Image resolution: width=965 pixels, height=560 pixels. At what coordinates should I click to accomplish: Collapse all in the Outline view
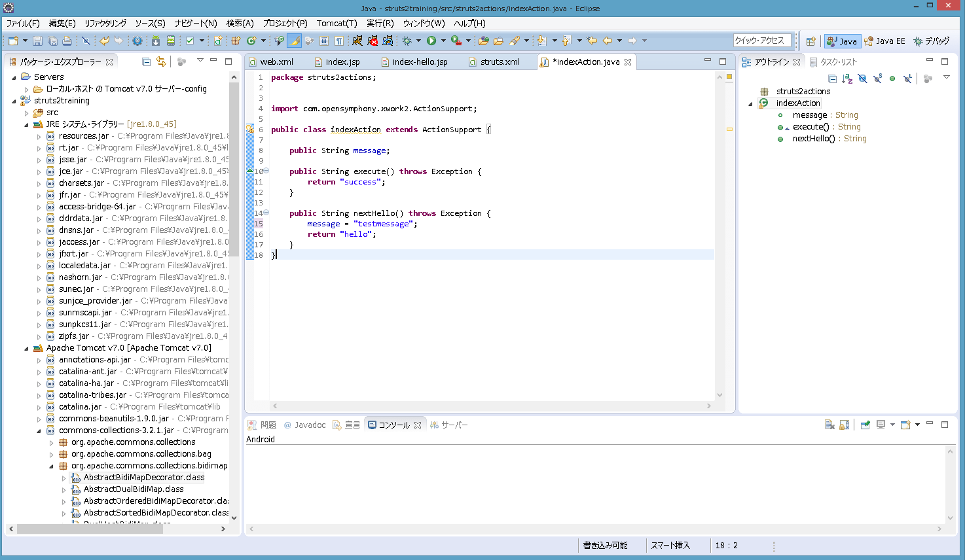832,79
